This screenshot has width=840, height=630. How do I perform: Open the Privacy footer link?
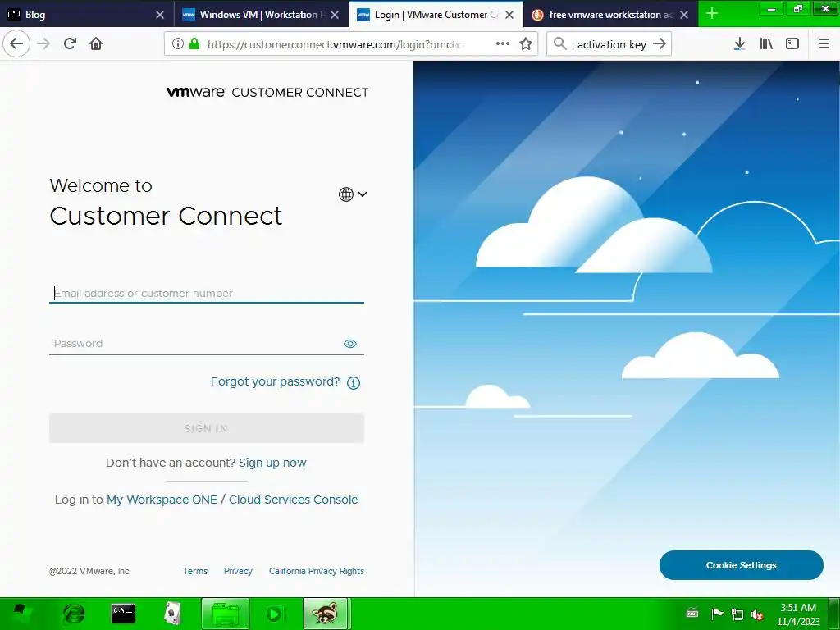238,571
